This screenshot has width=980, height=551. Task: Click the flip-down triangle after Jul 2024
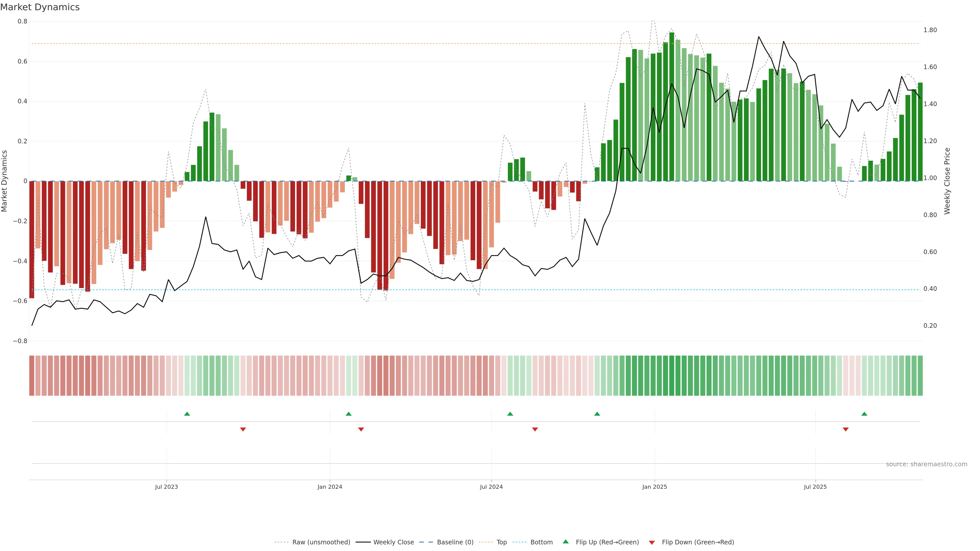535,429
